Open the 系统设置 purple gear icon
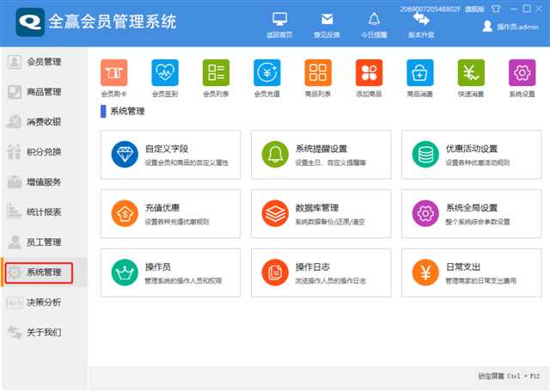The image size is (550, 392). tap(522, 73)
